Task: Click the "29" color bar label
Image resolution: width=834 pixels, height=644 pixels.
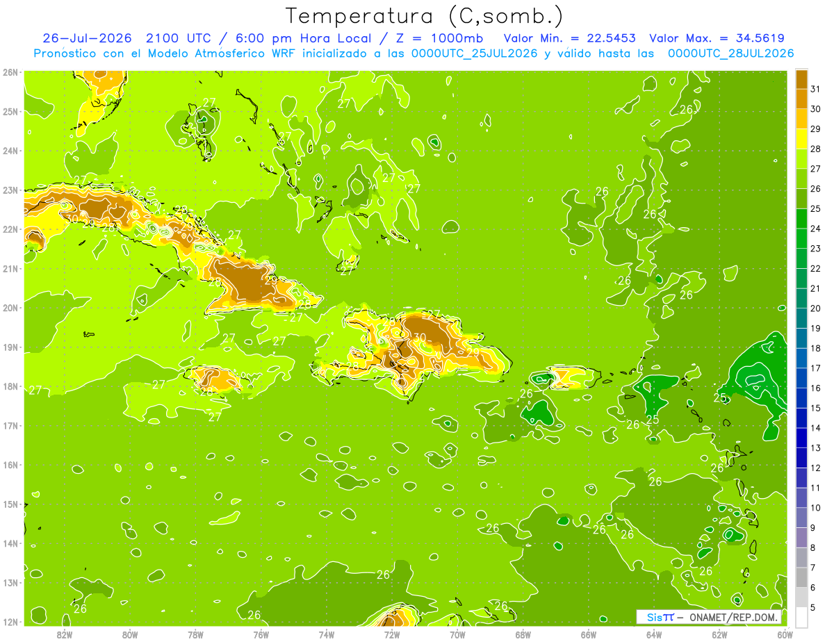Action: click(815, 129)
